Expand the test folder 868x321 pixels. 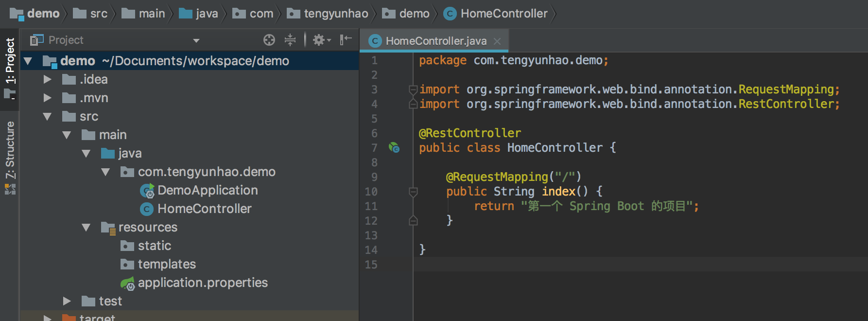[67, 301]
